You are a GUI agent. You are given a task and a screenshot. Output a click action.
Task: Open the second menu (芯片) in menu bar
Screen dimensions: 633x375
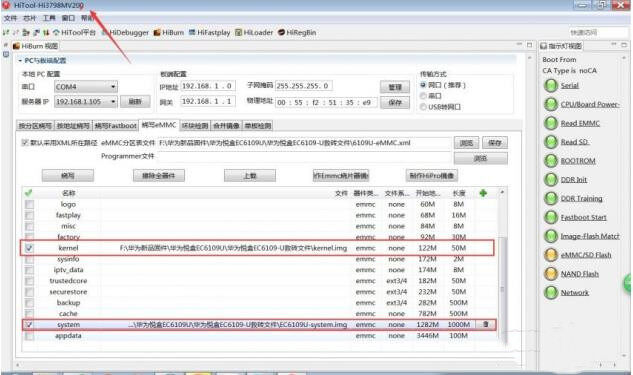(29, 18)
